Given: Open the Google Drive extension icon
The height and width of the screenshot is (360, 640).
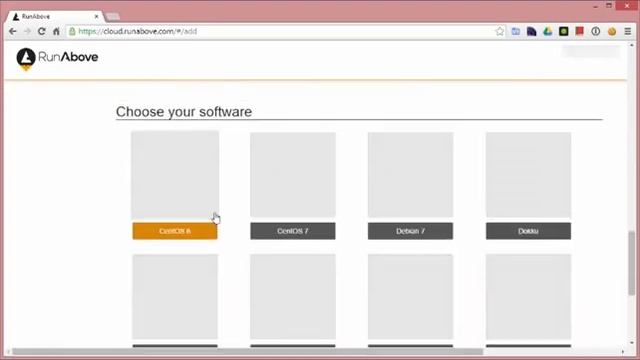Looking at the screenshot, I should (547, 31).
